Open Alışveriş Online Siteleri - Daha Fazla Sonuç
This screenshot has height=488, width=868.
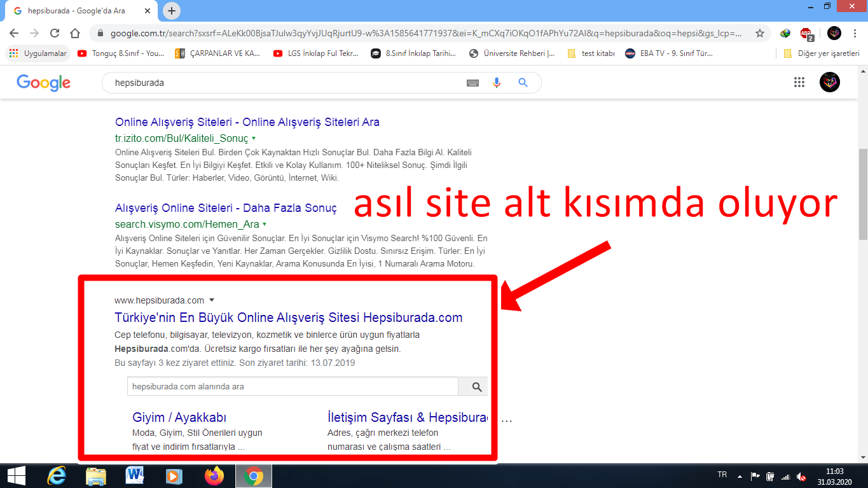[x=226, y=208]
